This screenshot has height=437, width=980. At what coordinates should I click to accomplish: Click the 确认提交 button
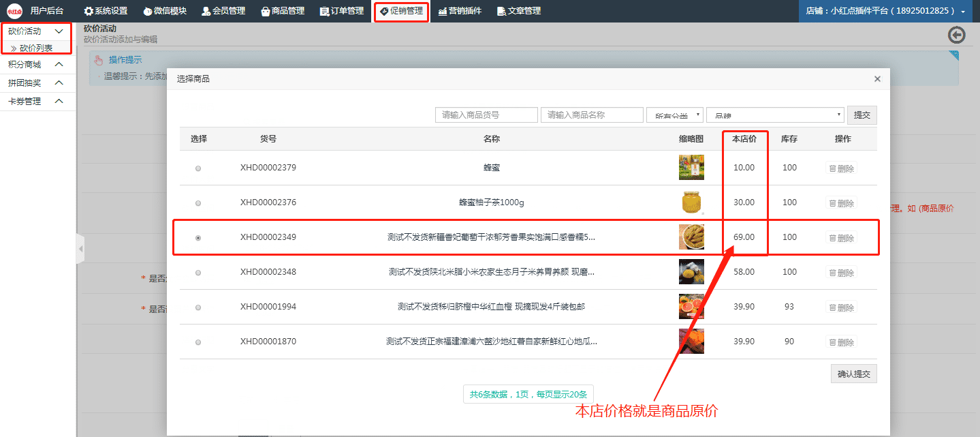pos(853,374)
